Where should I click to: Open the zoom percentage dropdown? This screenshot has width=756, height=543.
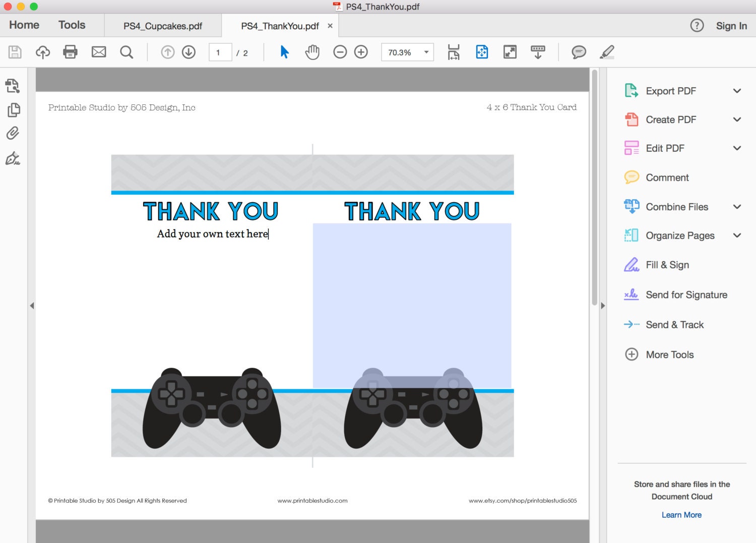(x=426, y=52)
